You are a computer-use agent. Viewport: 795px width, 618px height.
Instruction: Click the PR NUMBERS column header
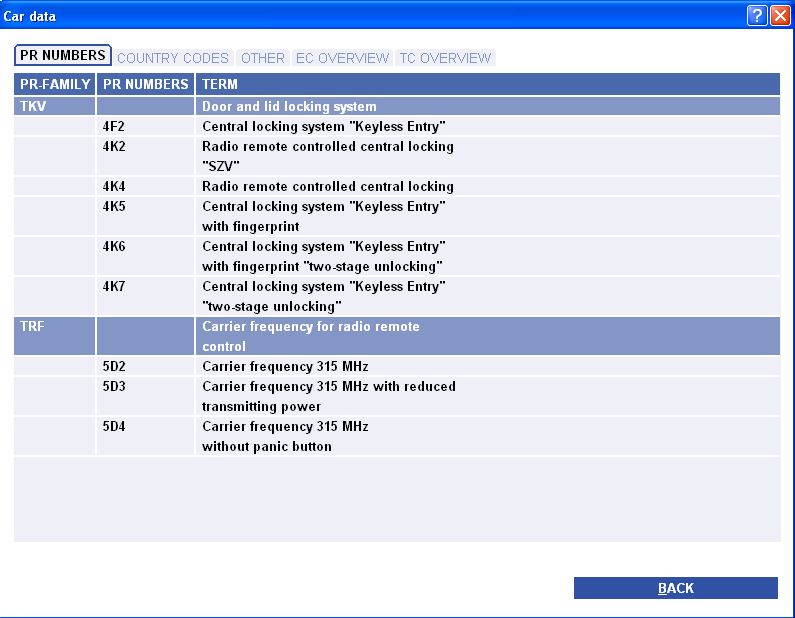click(146, 85)
